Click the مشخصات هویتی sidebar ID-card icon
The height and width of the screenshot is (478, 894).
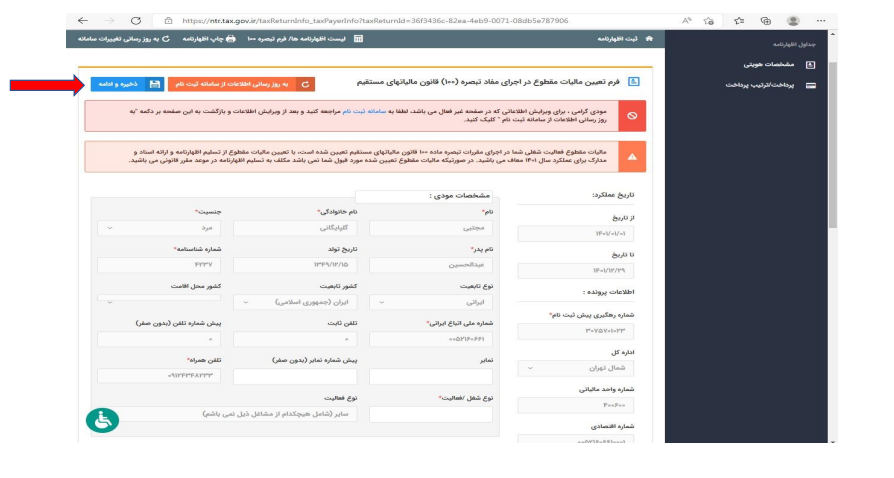[x=810, y=64]
